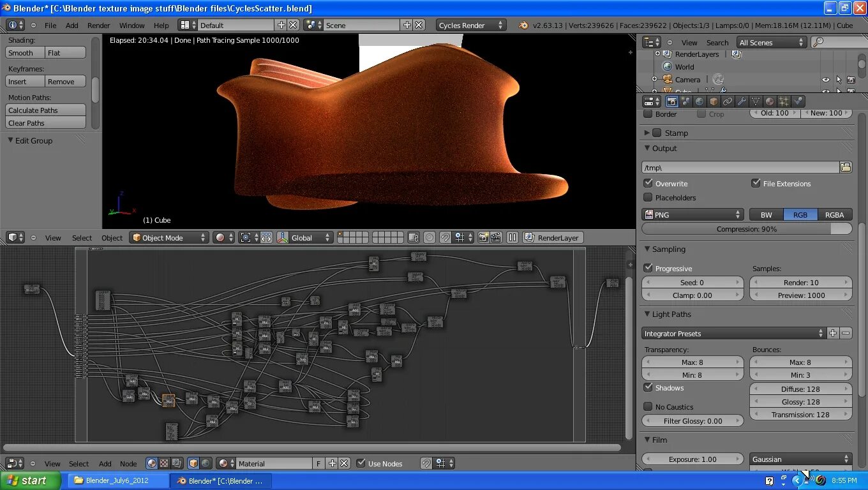Open the World properties tab globe icon
This screenshot has height=490, width=868.
pyautogui.click(x=700, y=101)
